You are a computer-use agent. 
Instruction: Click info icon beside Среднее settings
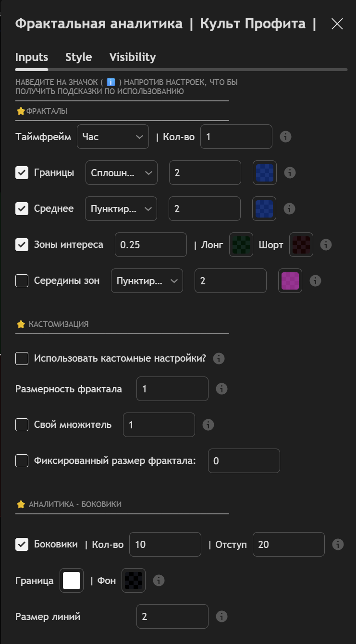click(290, 209)
